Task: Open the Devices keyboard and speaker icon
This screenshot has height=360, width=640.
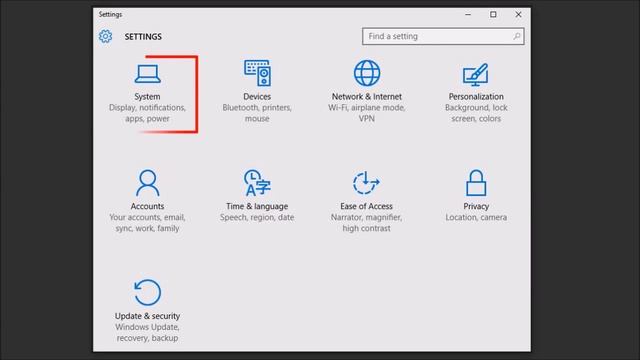Action: click(x=257, y=73)
